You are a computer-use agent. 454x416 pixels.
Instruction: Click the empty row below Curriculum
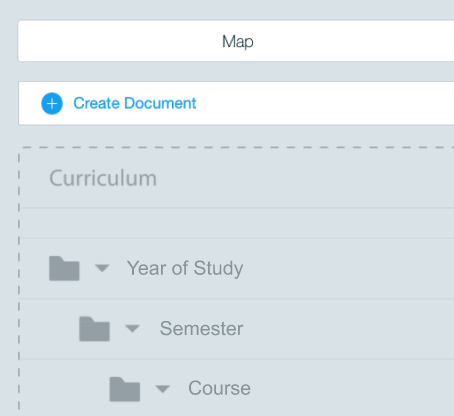[237, 223]
